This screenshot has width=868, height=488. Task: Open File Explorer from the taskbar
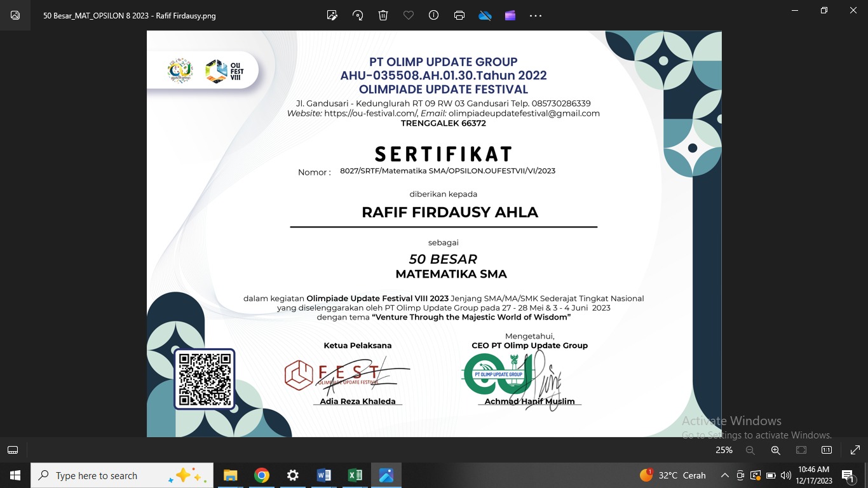230,475
